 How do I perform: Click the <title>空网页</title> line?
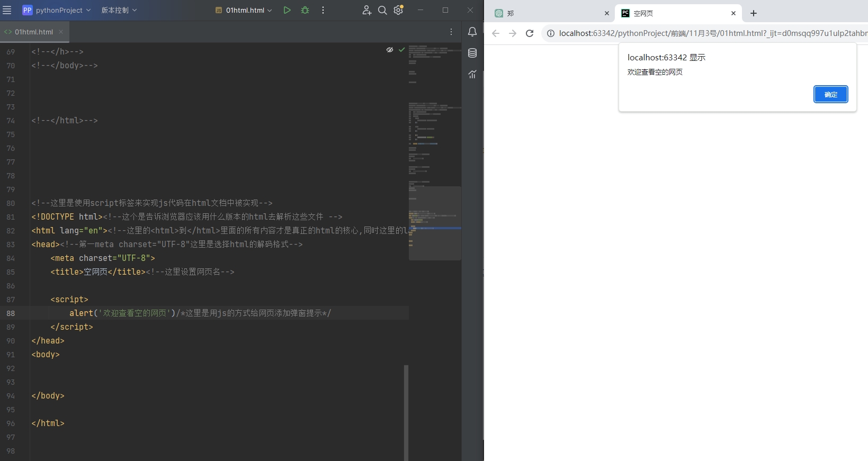98,272
